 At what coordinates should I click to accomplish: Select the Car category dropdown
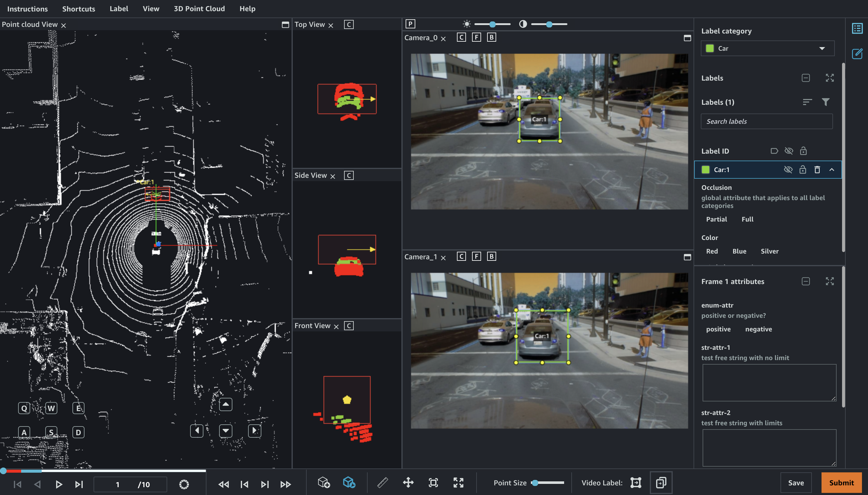767,48
